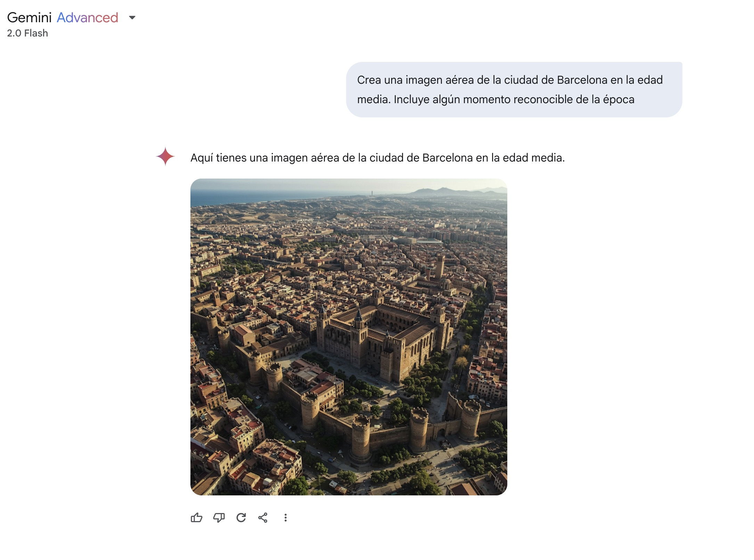The image size is (754, 560).
Task: Click the Gemini sparkle star icon
Action: click(x=165, y=156)
